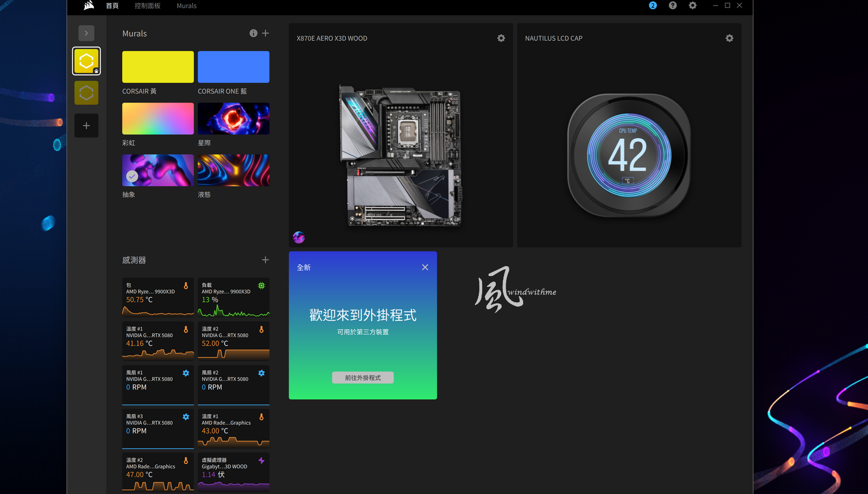This screenshot has width=868, height=494.
Task: Open the 50.75 °C Ryzen package sensor
Action: [158, 298]
